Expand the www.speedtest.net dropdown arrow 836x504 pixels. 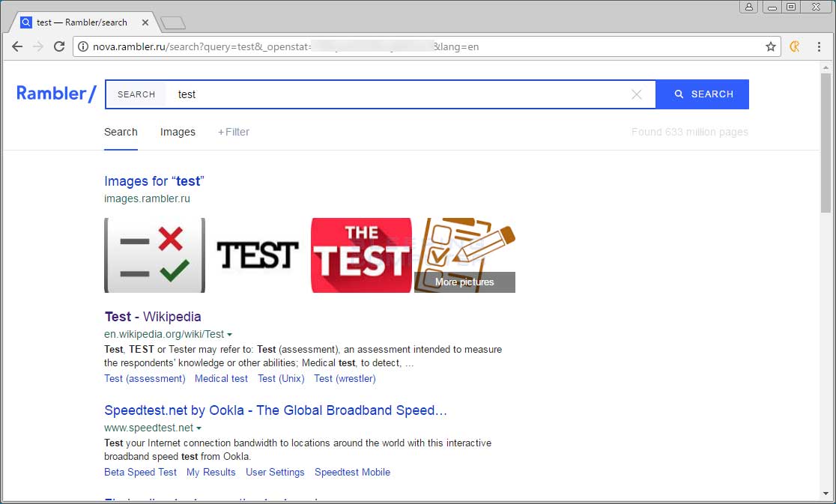tap(199, 428)
